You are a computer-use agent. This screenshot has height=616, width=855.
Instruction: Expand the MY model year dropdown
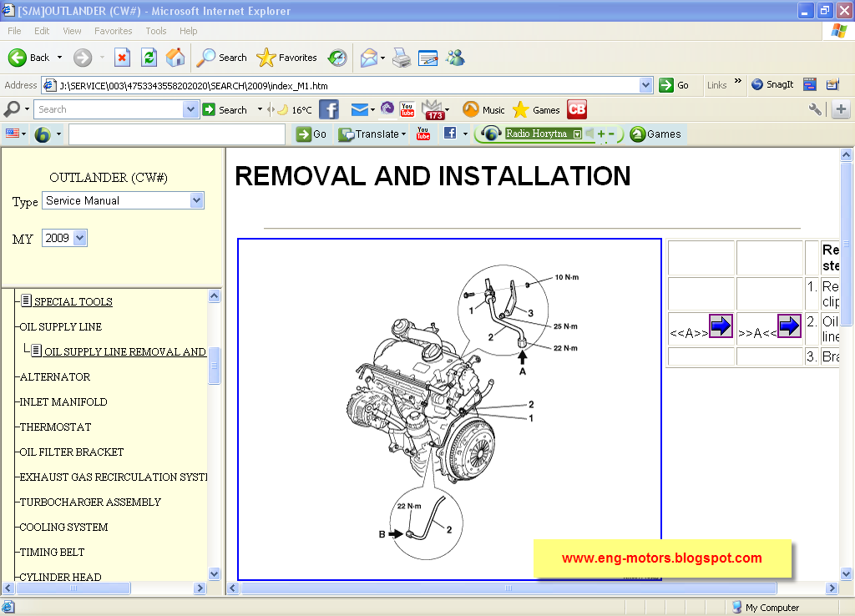[80, 238]
